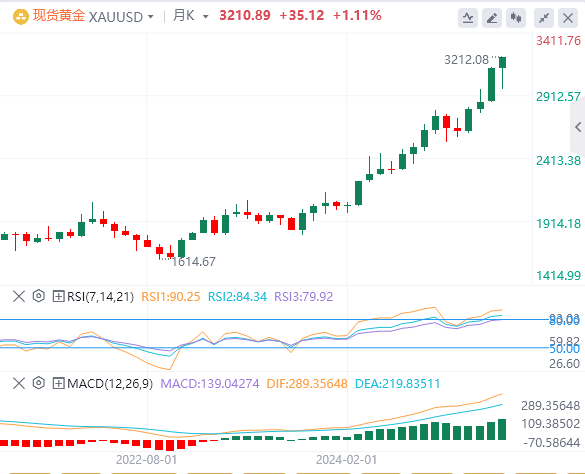
Task: Open the XAUUSD symbol dropdown arrow
Action: tap(151, 17)
